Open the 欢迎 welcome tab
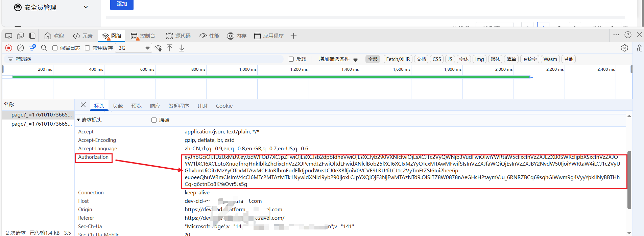The height and width of the screenshot is (236, 644). click(x=54, y=36)
